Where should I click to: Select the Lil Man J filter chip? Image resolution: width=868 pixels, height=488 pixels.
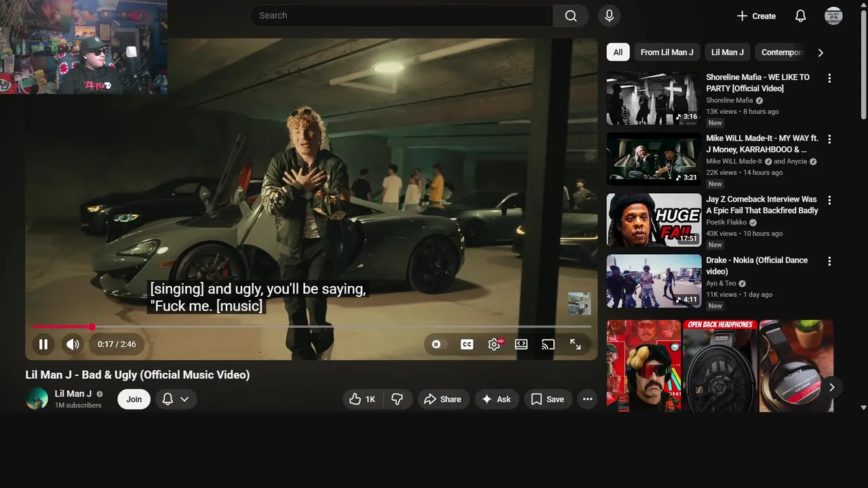tap(727, 52)
